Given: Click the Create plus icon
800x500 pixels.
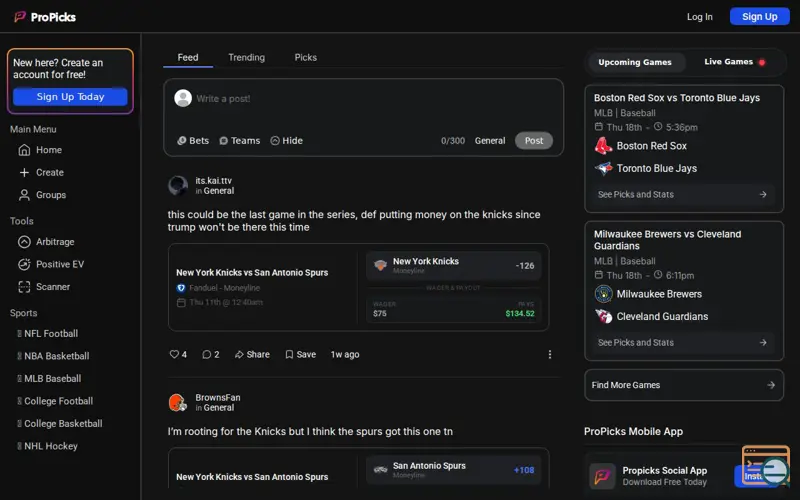Looking at the screenshot, I should click(x=24, y=172).
